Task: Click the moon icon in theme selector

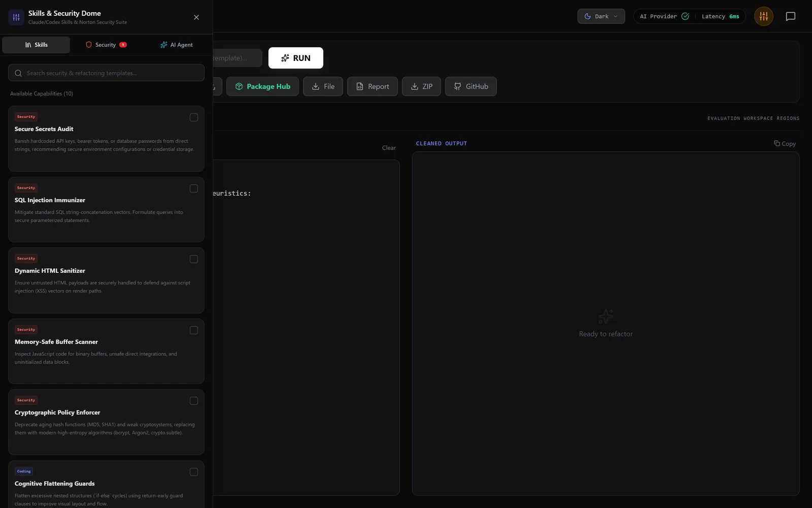Action: (x=588, y=16)
